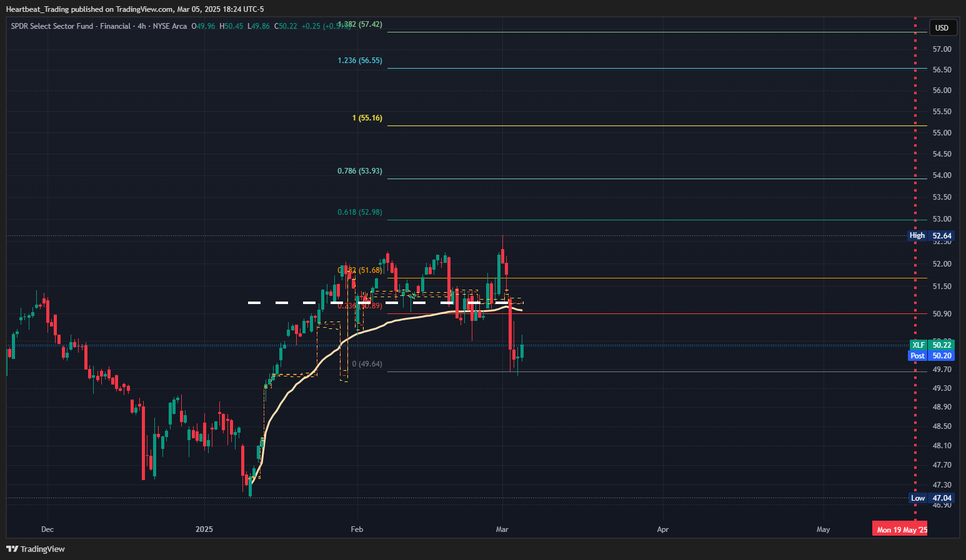Select the 54.00 price axis label
The image size is (966, 560).
942,175
